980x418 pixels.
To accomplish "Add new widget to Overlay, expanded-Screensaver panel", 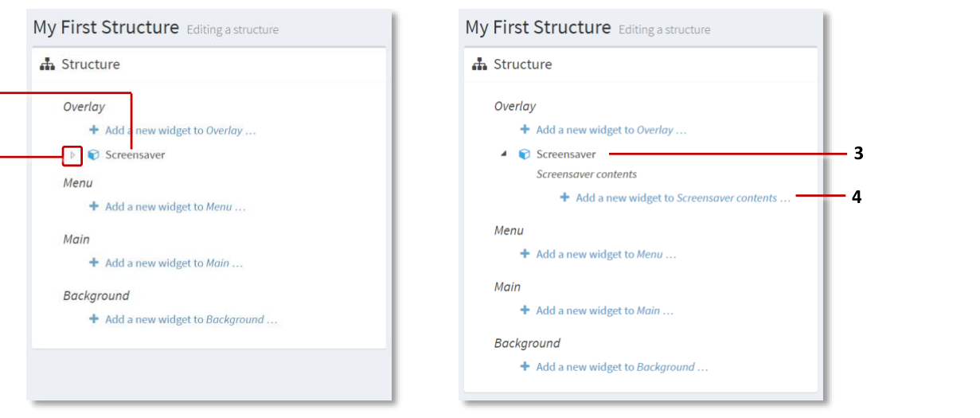I will point(611,130).
